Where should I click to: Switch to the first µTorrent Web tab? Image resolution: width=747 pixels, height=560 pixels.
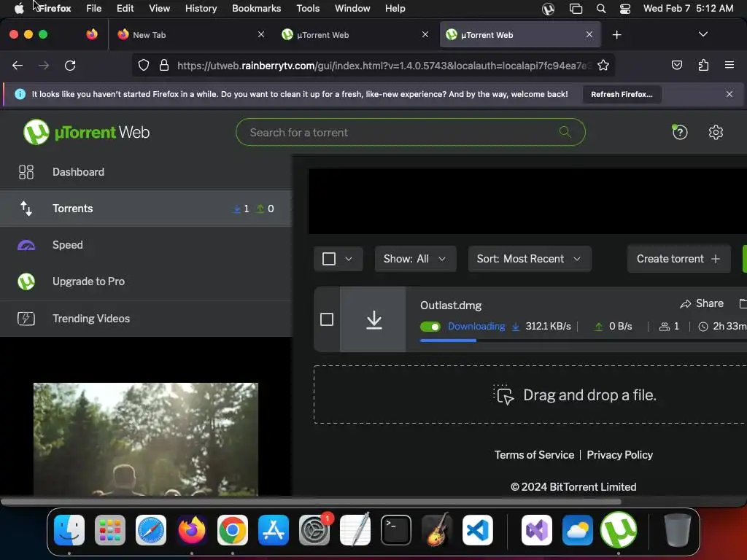[x=355, y=35]
